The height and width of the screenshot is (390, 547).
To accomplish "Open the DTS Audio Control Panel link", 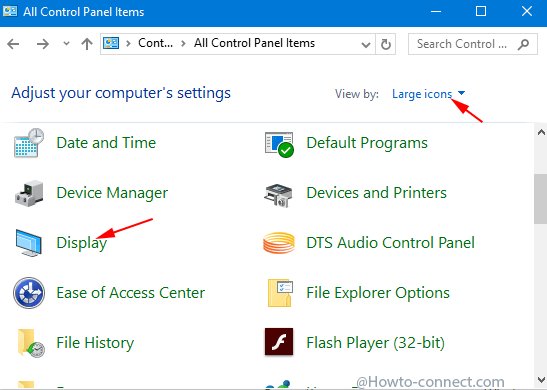I will point(390,243).
